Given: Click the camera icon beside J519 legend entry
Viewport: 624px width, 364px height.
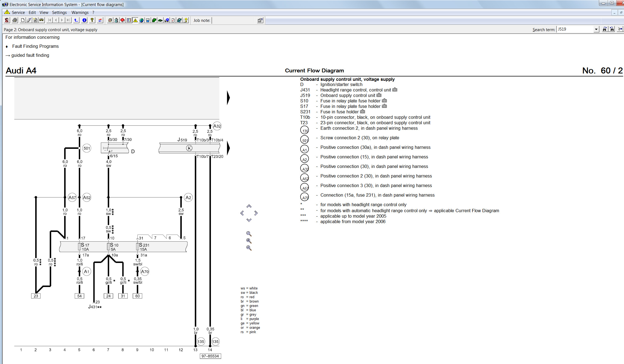Looking at the screenshot, I should tap(379, 95).
